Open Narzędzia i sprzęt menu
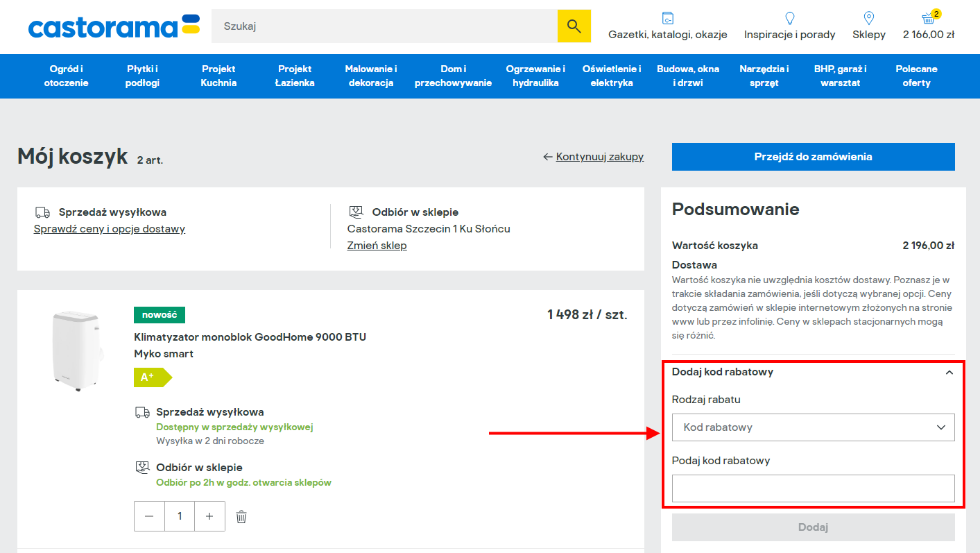Image resolution: width=980 pixels, height=553 pixels. click(764, 76)
